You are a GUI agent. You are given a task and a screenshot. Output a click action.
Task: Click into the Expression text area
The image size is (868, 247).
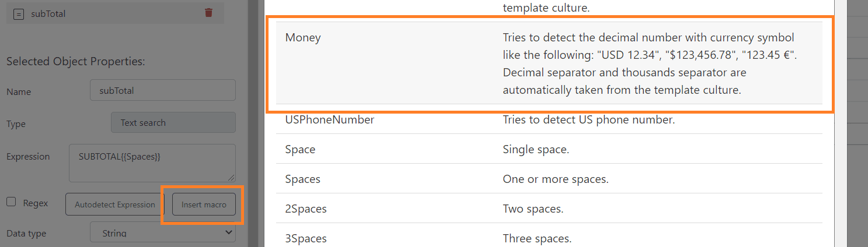152,163
